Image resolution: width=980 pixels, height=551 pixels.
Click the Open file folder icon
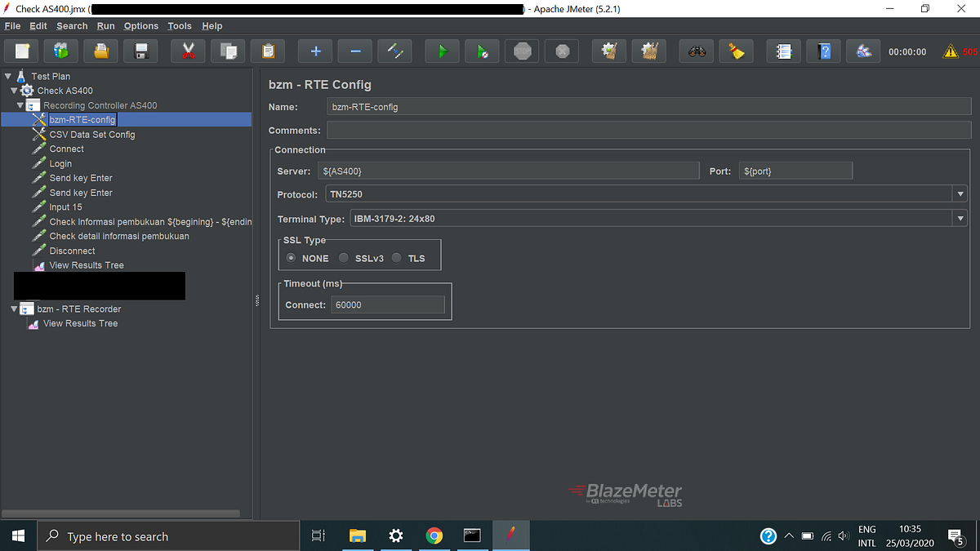coord(101,51)
